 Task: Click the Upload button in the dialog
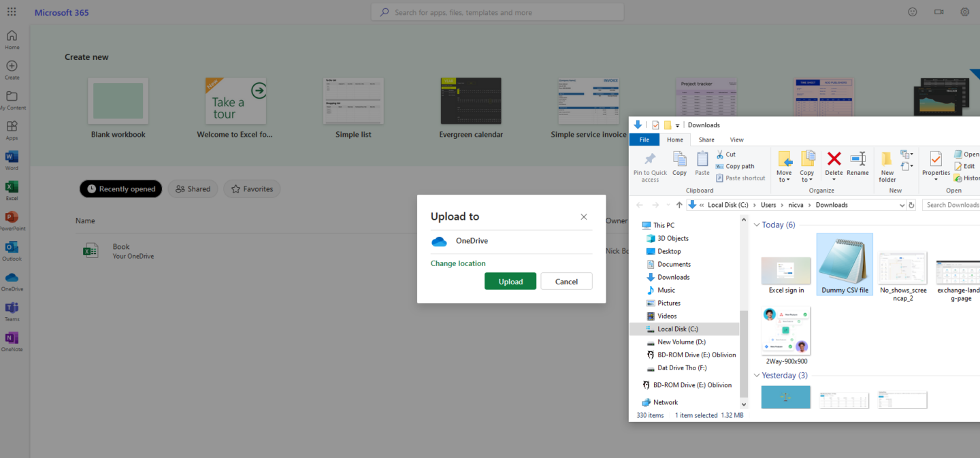(510, 281)
